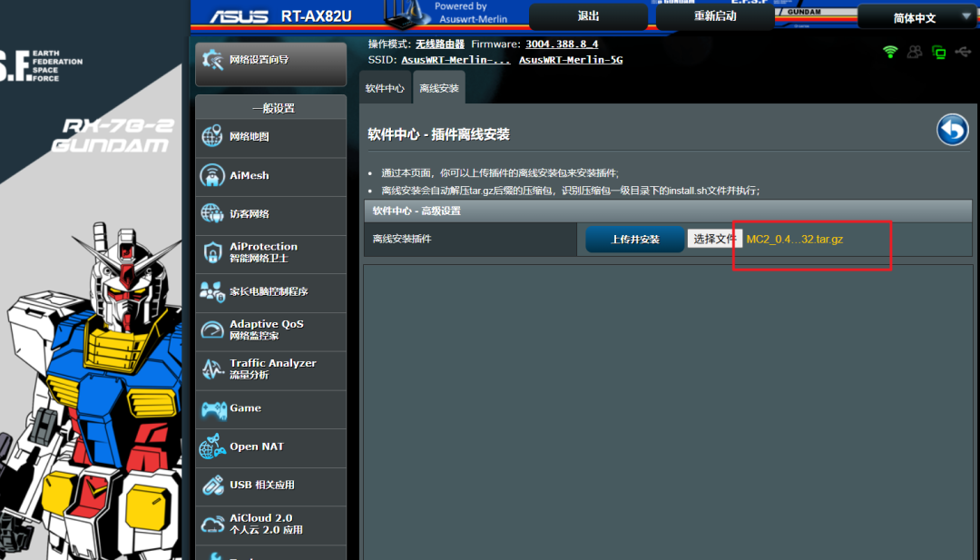980x560 pixels.
Task: Open the 无线路由器 operation mode link
Action: tap(440, 44)
